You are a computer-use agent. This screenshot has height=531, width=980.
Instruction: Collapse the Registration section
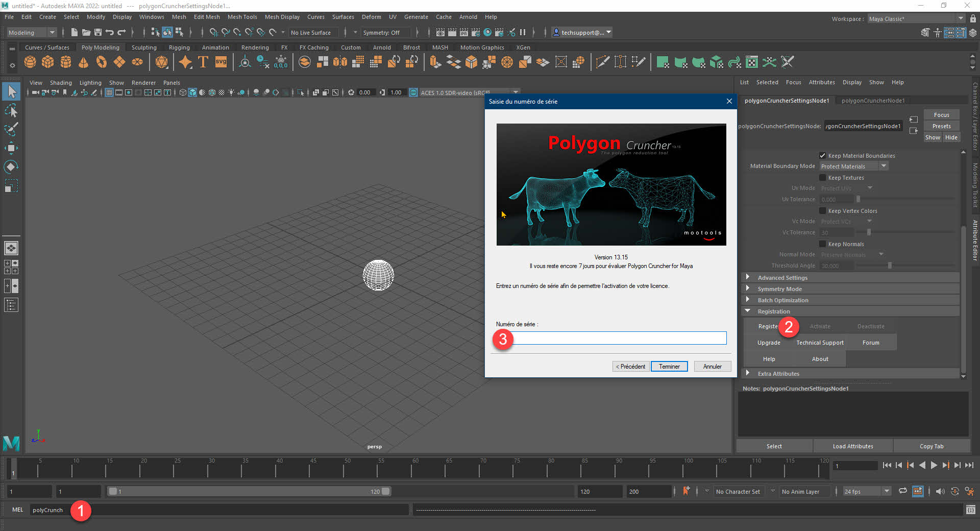coord(850,311)
